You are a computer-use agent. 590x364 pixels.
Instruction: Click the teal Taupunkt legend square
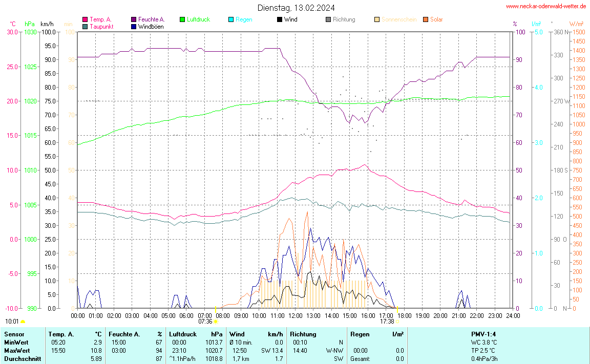coord(85,26)
